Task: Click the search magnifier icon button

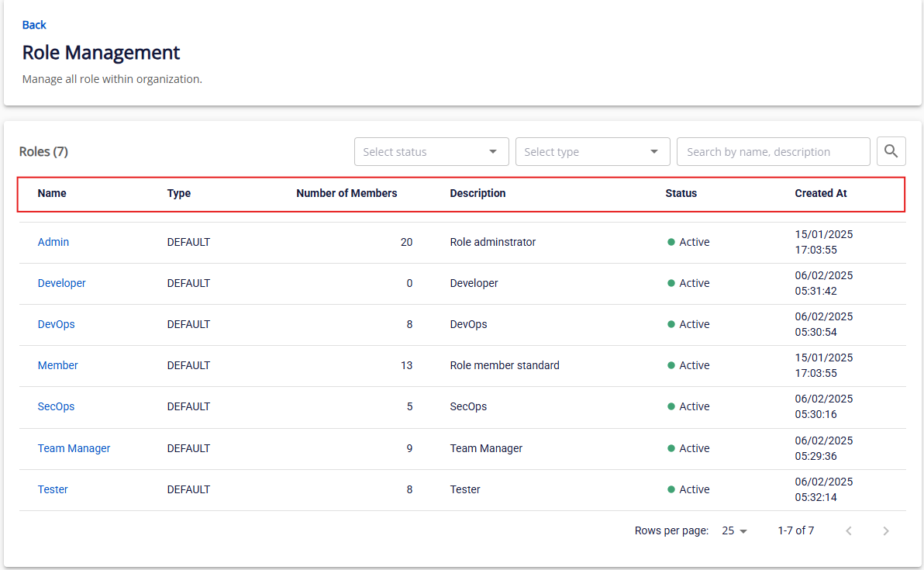Action: click(x=891, y=151)
